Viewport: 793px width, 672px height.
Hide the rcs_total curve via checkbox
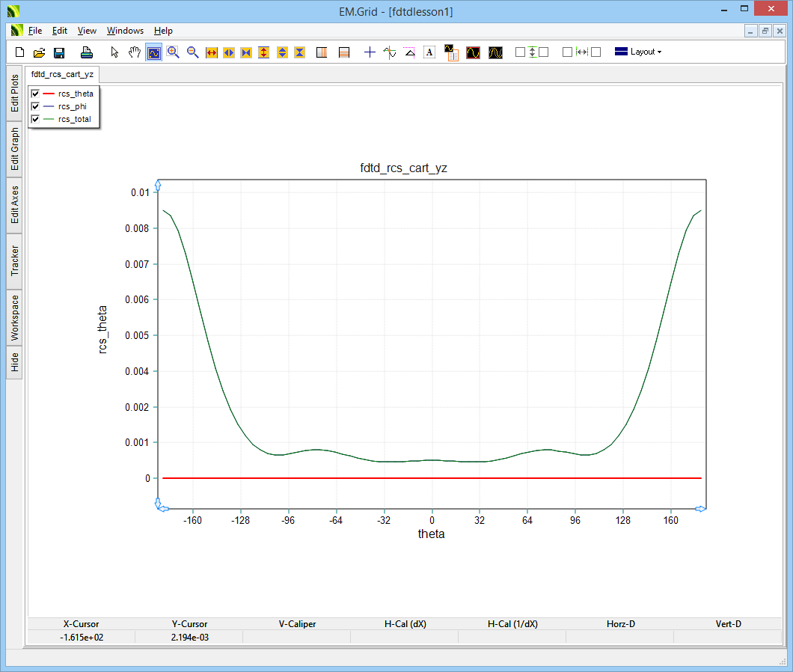pyautogui.click(x=35, y=119)
